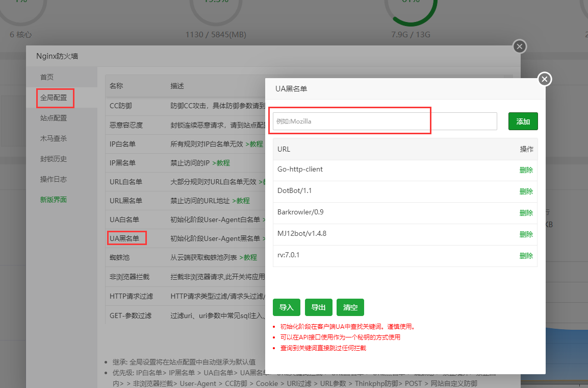Select the GET-参数过滤 rule name
The width and height of the screenshot is (588, 388).
pyautogui.click(x=131, y=316)
